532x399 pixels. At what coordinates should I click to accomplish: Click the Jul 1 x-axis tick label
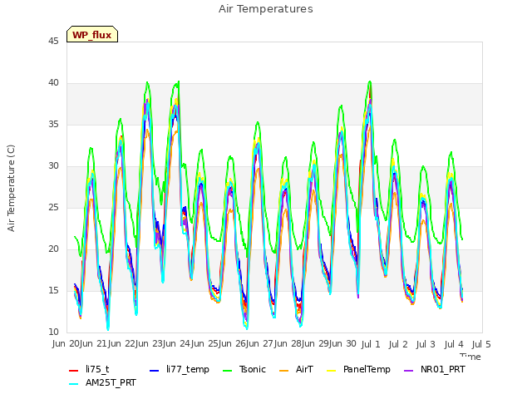371,344
